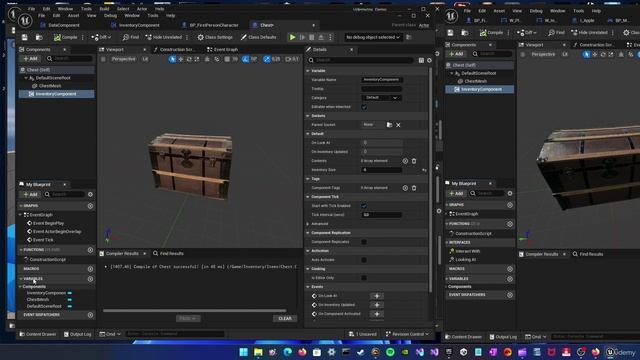Viewport: 640px width, 360px height.
Task: Open the Asset menu in Chest editor
Action: point(73,16)
